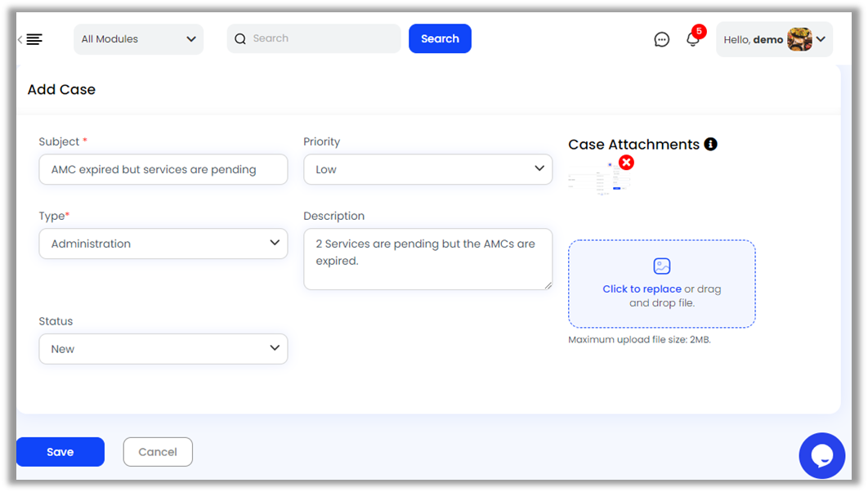
Task: Click the image upload icon in dropzone
Action: [662, 266]
